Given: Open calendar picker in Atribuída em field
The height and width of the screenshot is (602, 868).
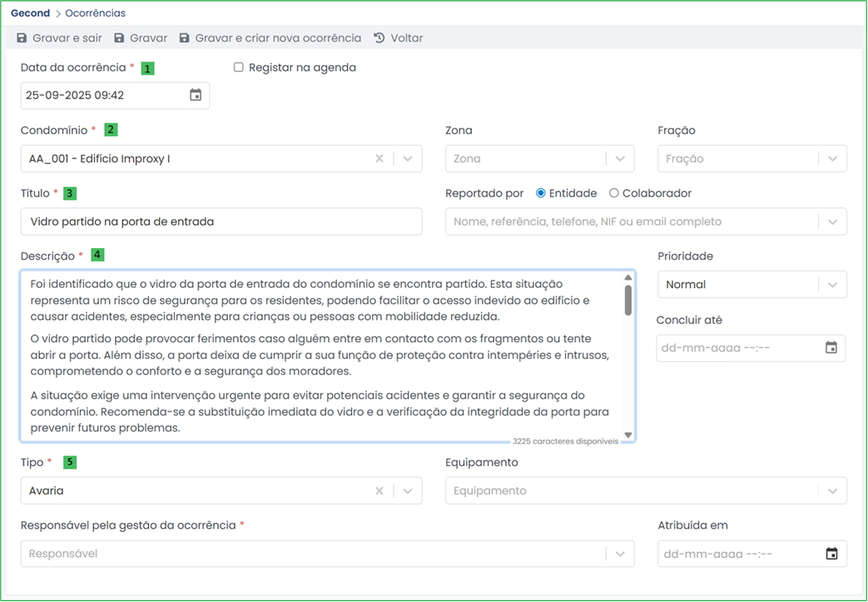Looking at the screenshot, I should point(831,554).
